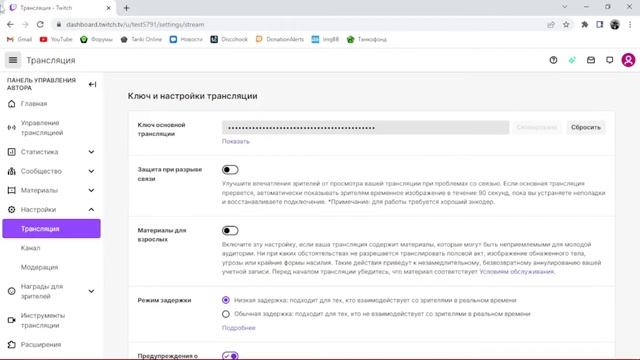
Task: Click the Материалы icon in sidebar
Action: 11,190
